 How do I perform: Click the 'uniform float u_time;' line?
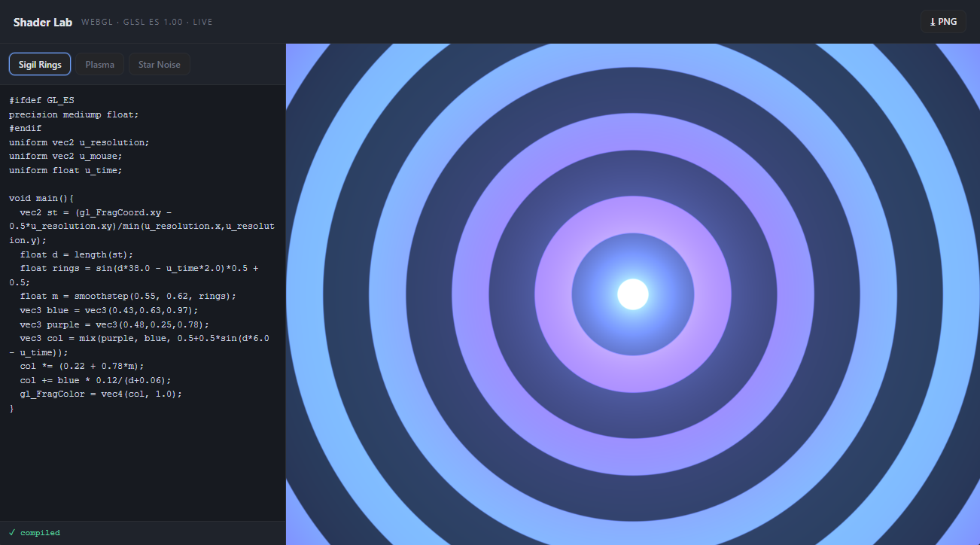65,170
